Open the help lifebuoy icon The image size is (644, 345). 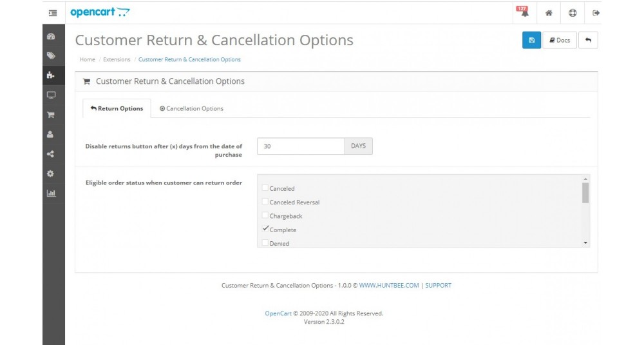[573, 13]
